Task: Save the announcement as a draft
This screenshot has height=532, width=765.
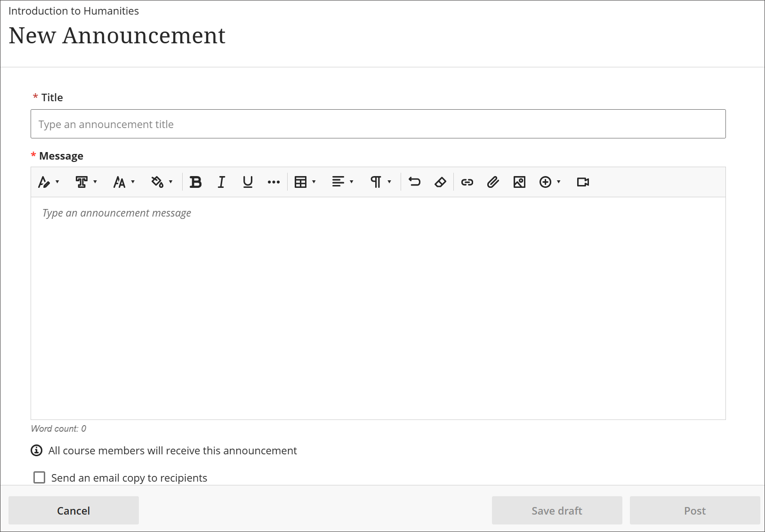Action: [x=556, y=510]
